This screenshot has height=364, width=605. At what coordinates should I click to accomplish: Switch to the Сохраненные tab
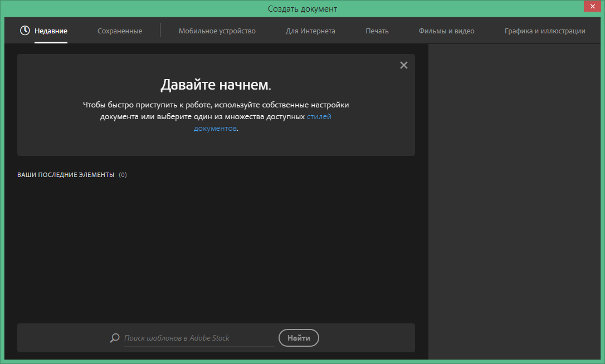[x=120, y=31]
